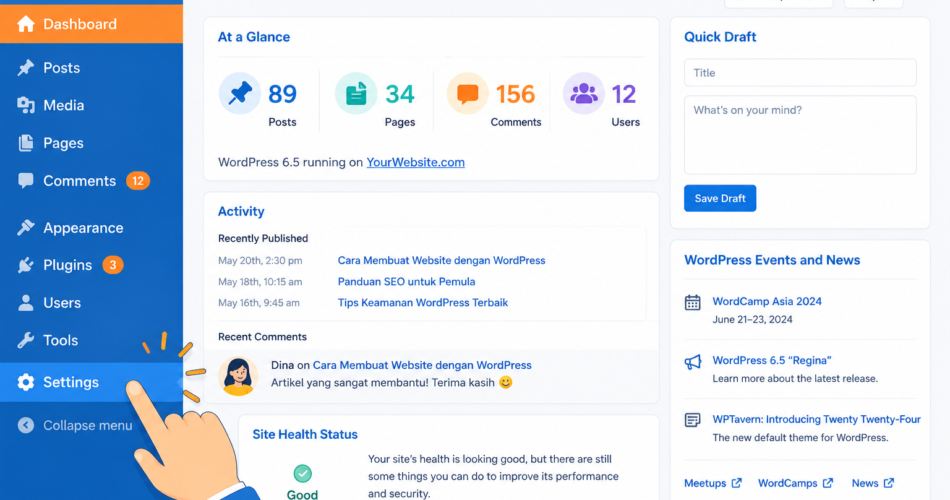Viewport: 950px width, 500px height.
Task: Click the Quick Draft Title field
Action: (x=800, y=73)
